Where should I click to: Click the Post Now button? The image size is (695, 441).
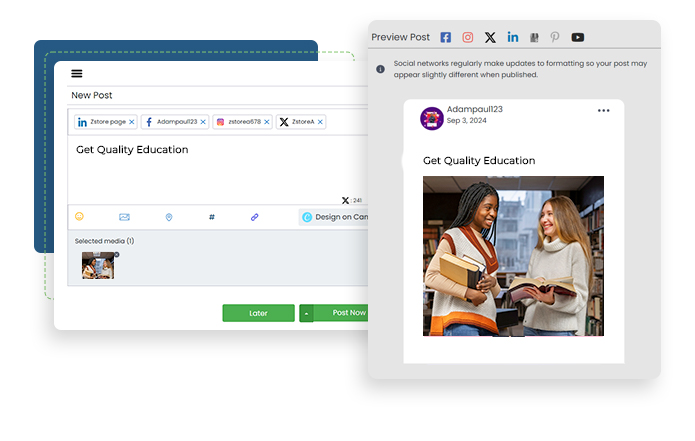click(x=341, y=313)
